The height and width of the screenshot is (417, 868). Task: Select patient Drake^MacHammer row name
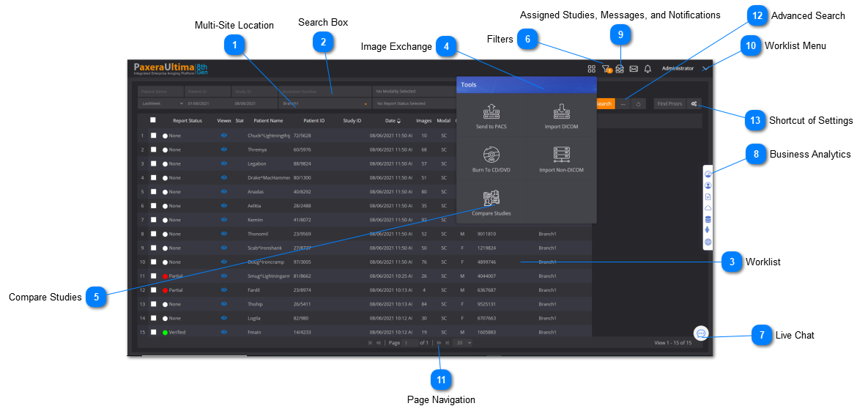pyautogui.click(x=269, y=178)
